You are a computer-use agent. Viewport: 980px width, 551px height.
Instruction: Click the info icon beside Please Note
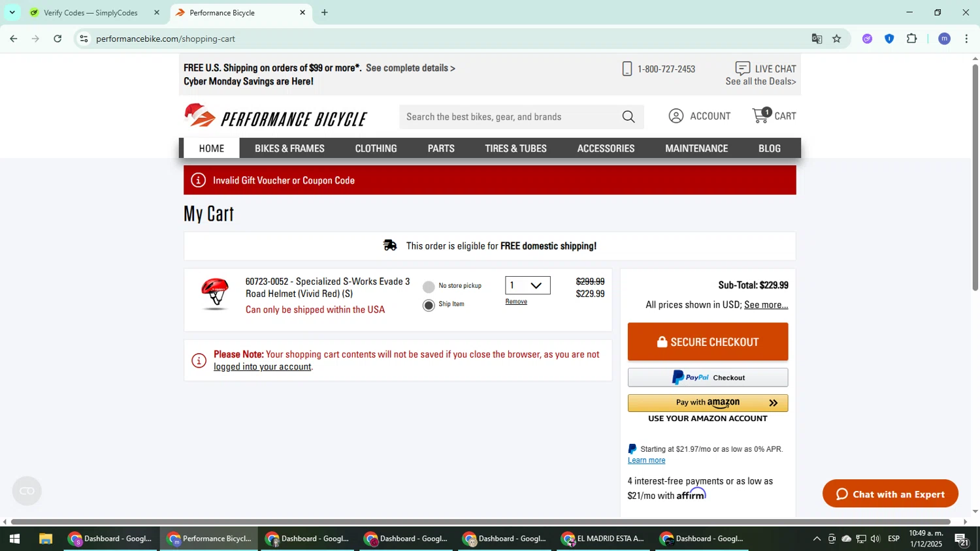[x=199, y=360]
